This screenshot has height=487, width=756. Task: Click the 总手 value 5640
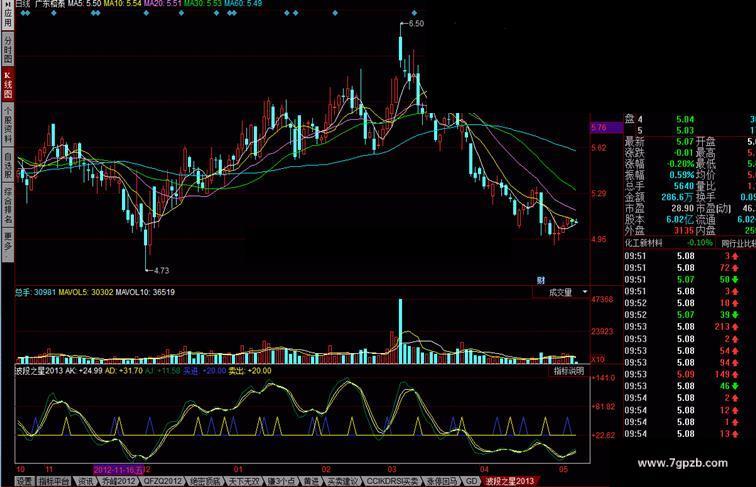click(684, 186)
